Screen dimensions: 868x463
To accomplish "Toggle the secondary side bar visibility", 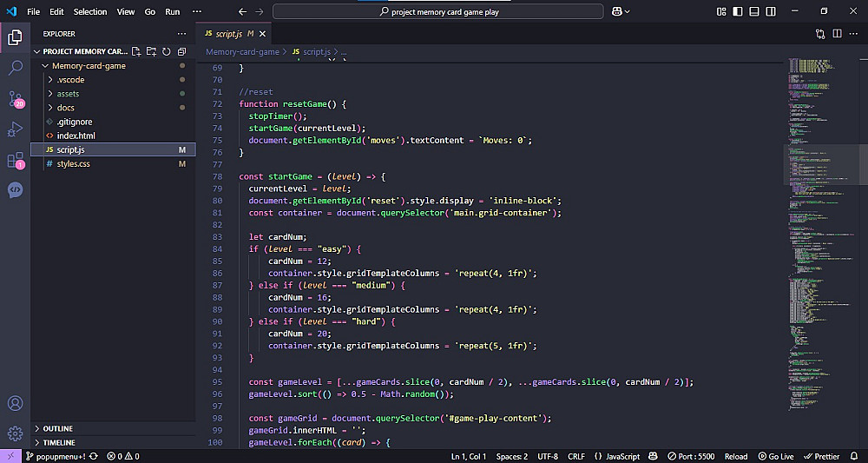I will coord(769,11).
